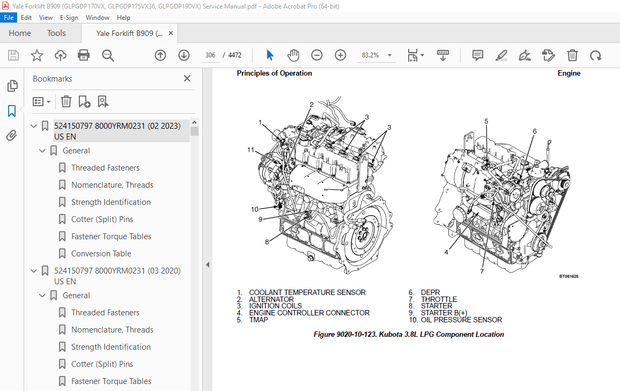Open the Help menu
This screenshot has height=391, width=620.
[123, 17]
